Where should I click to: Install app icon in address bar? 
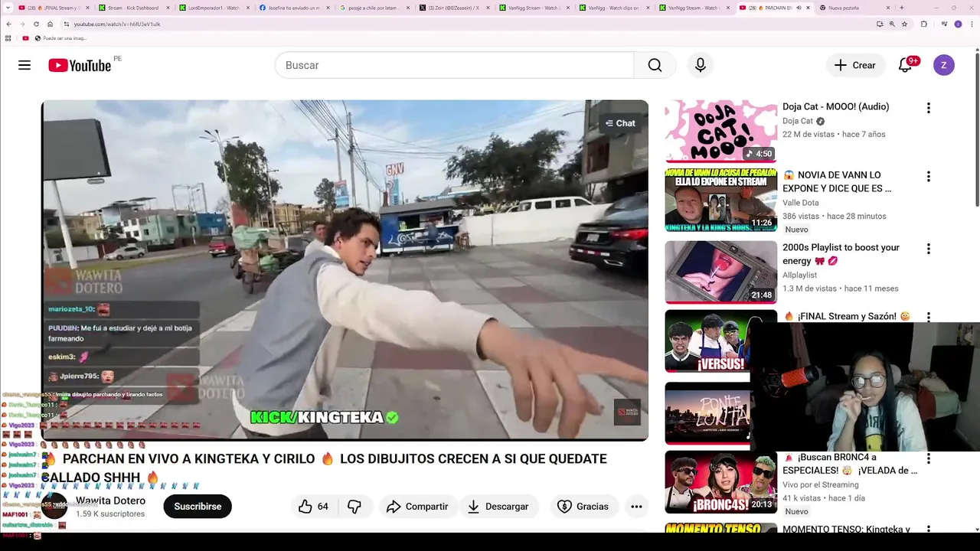point(880,24)
